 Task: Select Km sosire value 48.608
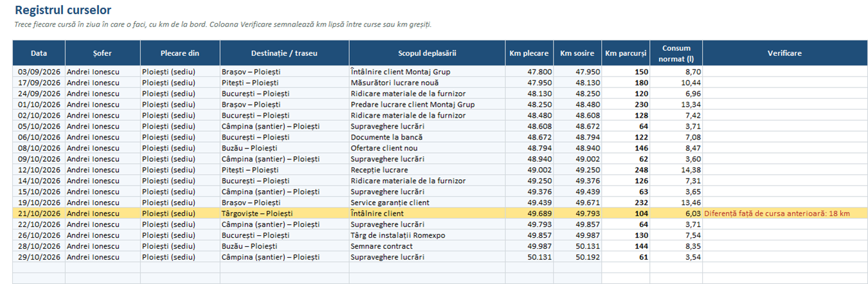point(577,116)
